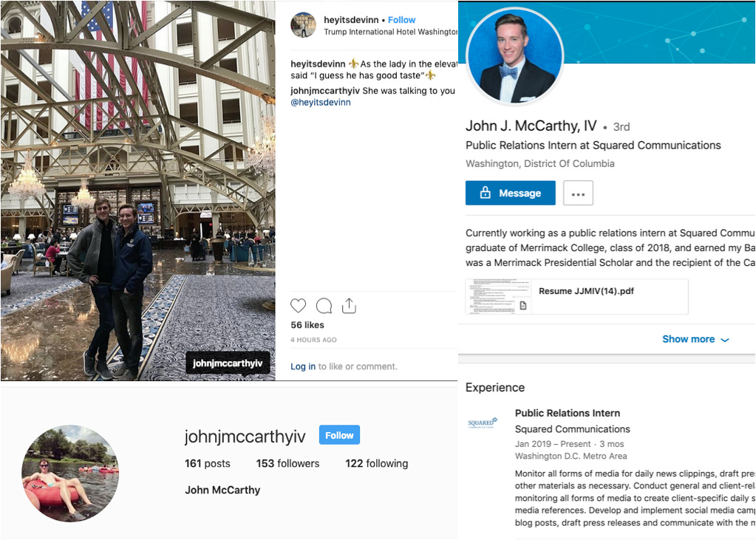Open johnjmccarthyiv's river tubing profile picture
Screen dimensions: 756x540
tap(70, 473)
